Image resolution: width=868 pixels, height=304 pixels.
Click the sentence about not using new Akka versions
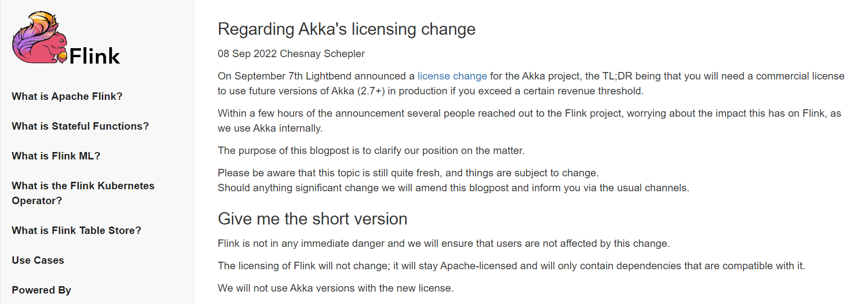(336, 288)
